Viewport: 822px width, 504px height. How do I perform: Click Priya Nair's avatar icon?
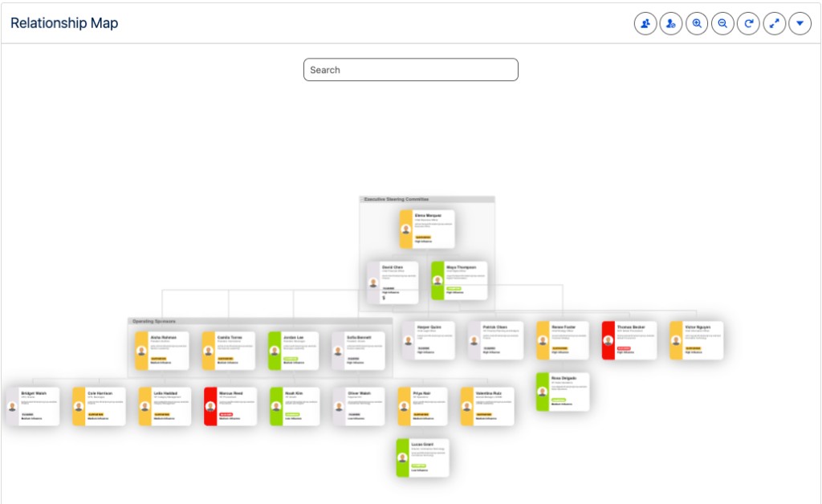pyautogui.click(x=405, y=407)
